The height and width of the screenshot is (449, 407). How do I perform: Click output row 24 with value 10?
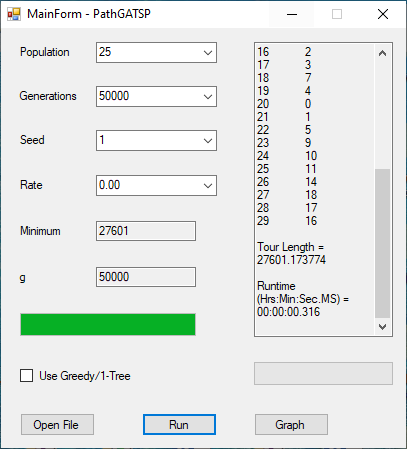click(x=287, y=156)
